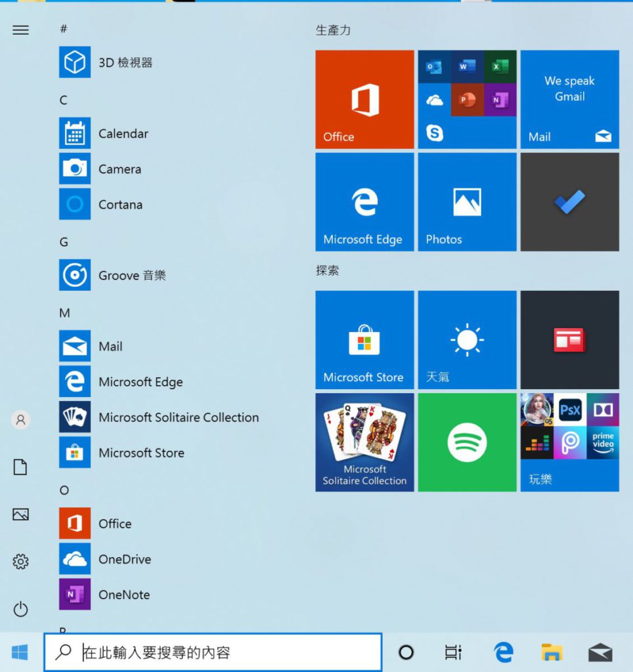The height and width of the screenshot is (672, 633).
Task: Open OneDrive cloud in the tile group
Action: [x=434, y=100]
